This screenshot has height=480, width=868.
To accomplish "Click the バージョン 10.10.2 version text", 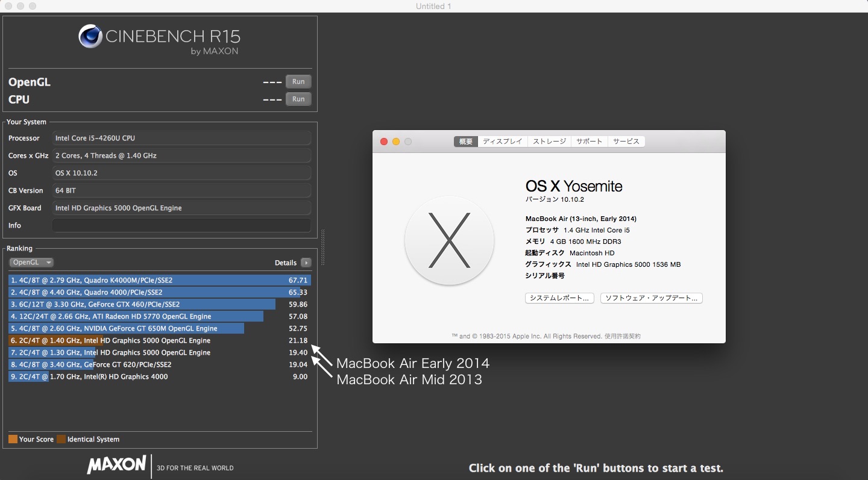I will [555, 199].
